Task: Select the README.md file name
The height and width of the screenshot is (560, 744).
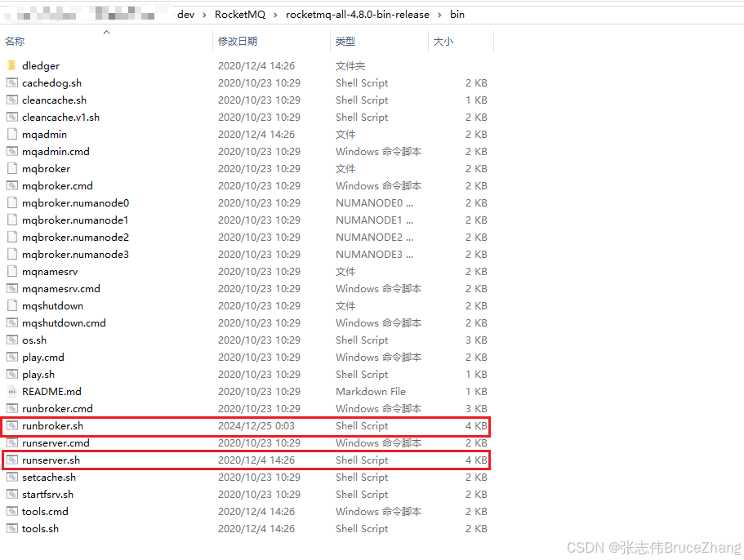Action: [x=51, y=391]
